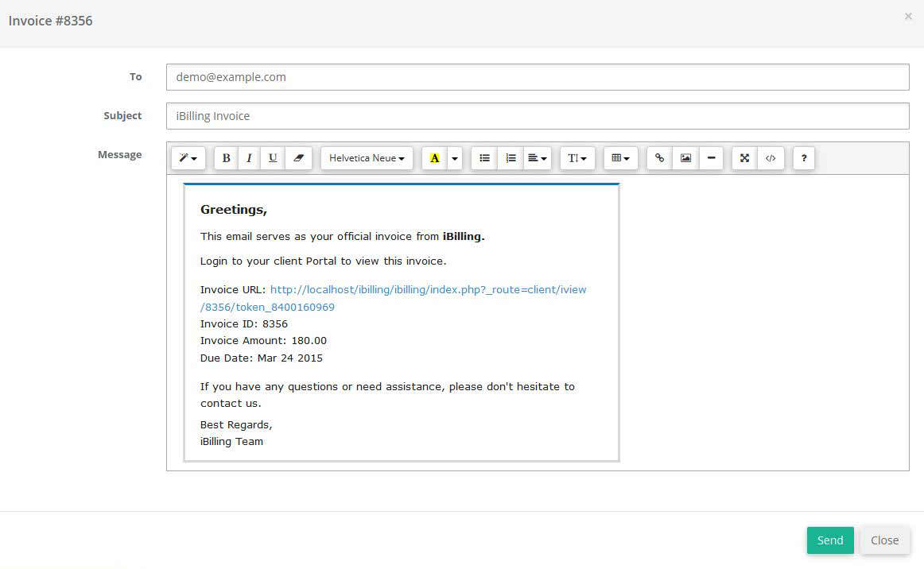The image size is (924, 569).
Task: Click the eraser remove-font-style icon
Action: coord(298,158)
